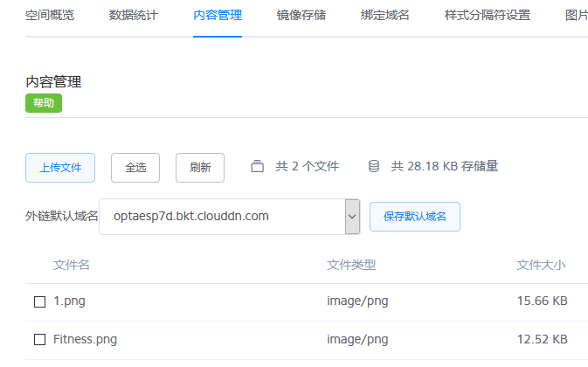The height and width of the screenshot is (367, 588).
Task: Click the 文件名 column header
Action: [x=72, y=265]
